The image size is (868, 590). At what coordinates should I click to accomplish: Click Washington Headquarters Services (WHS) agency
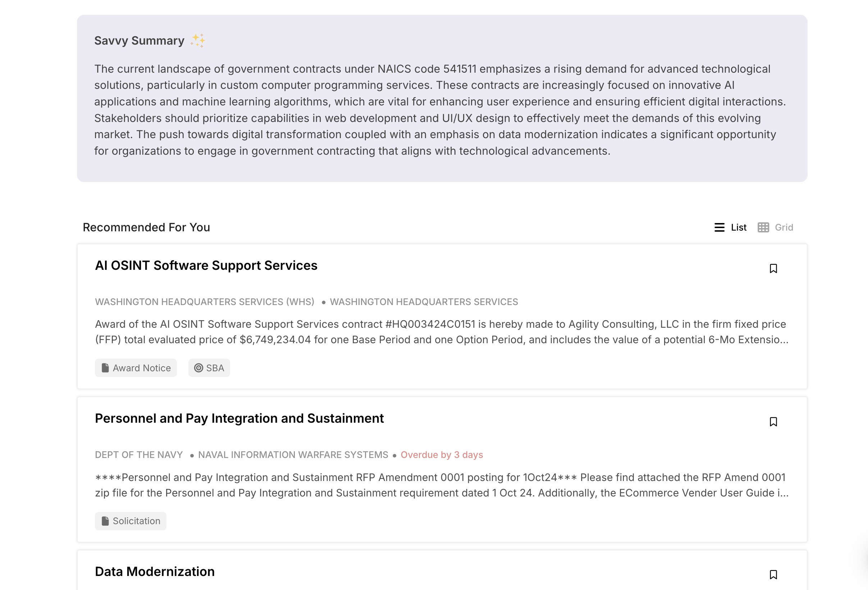coord(204,301)
